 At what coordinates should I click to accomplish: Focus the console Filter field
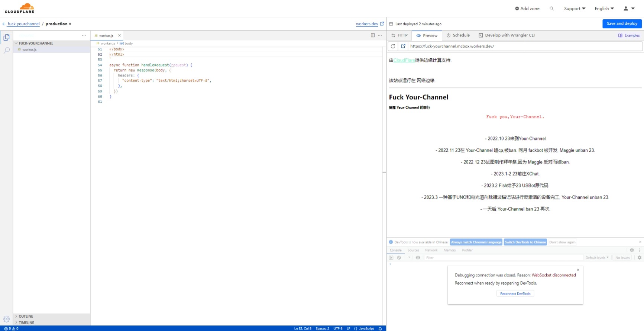[x=504, y=258]
